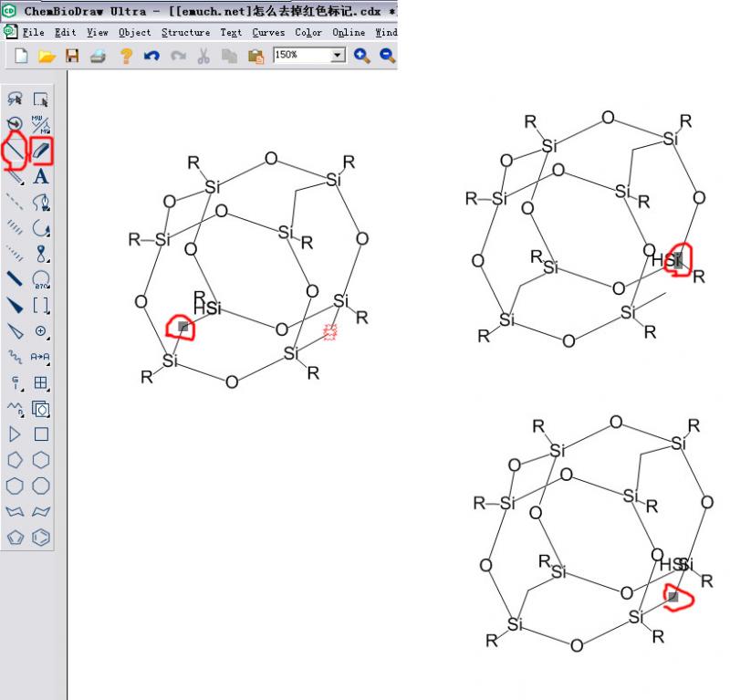
Task: Open the Object menu
Action: tap(134, 32)
